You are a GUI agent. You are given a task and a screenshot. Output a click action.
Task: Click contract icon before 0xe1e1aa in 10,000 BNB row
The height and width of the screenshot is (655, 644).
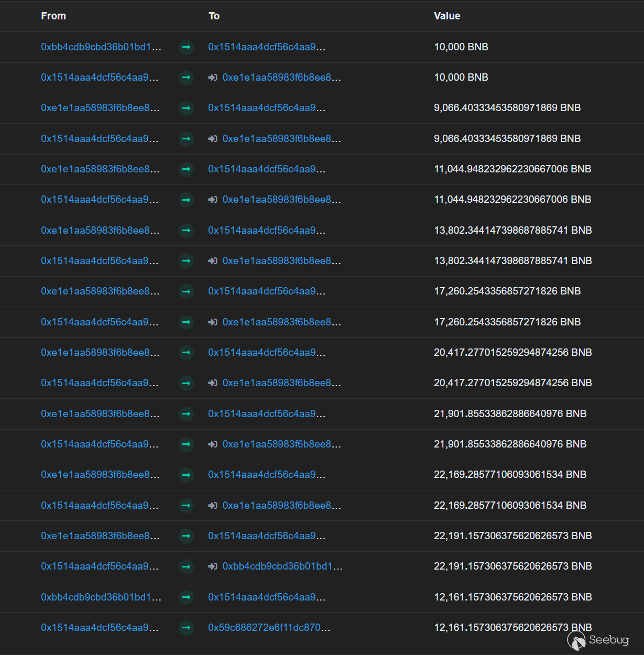tap(212, 78)
